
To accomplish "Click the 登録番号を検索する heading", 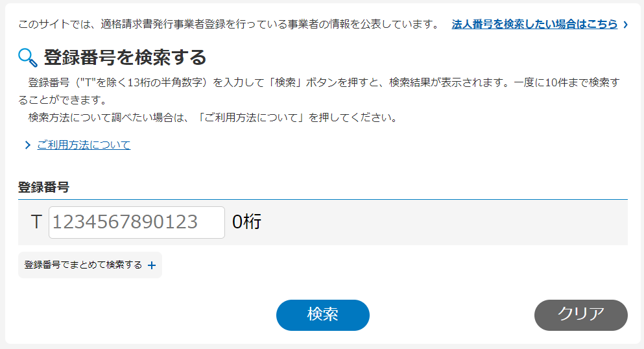I will 125,58.
